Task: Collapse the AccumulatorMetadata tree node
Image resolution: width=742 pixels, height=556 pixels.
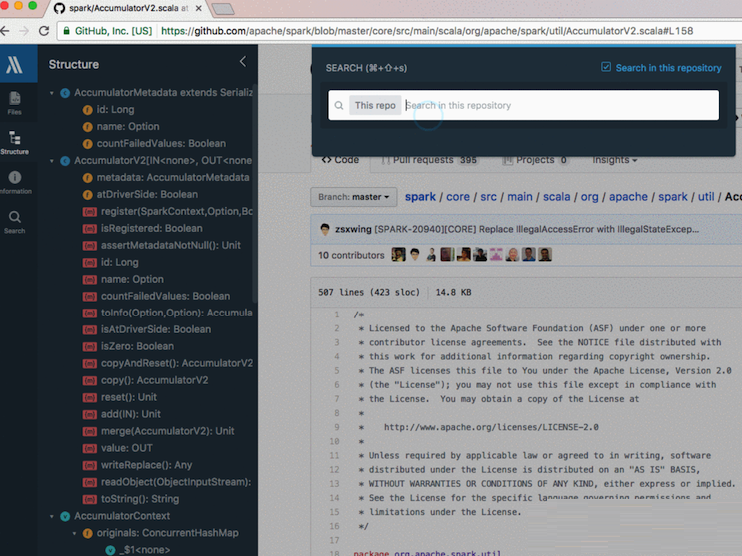Action: (52, 93)
